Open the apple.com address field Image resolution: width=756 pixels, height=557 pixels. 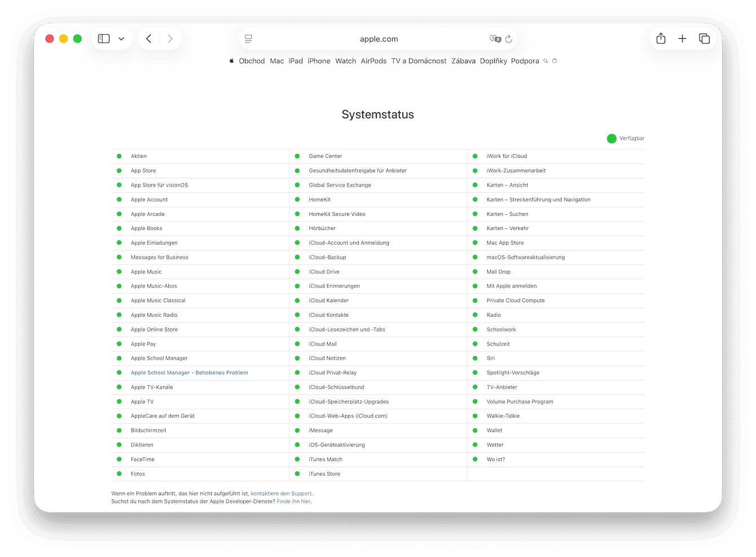point(379,38)
